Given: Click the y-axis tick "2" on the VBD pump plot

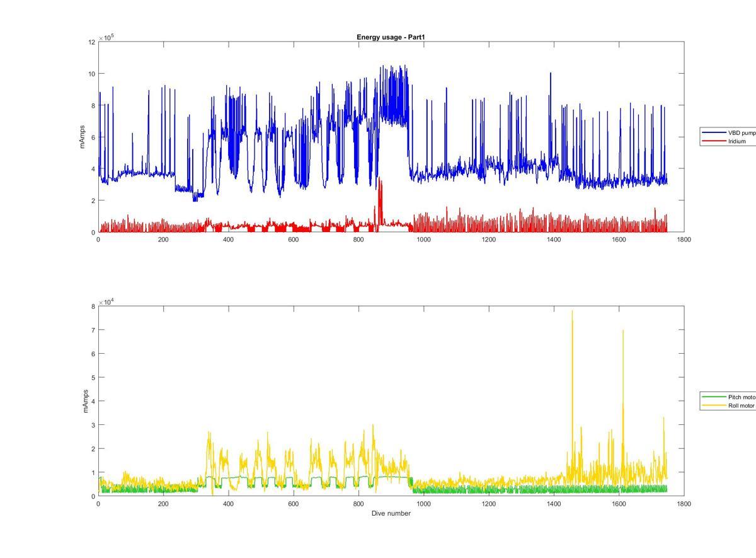Looking at the screenshot, I should [93, 201].
